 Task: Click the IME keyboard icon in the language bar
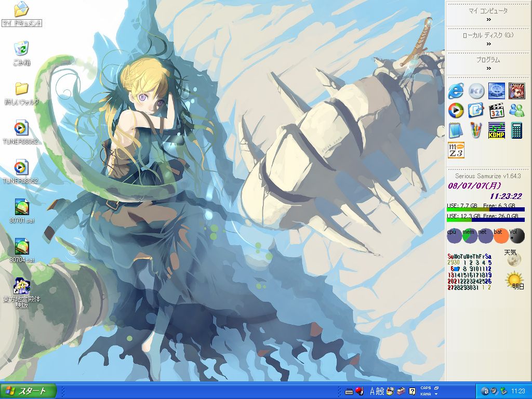(349, 392)
